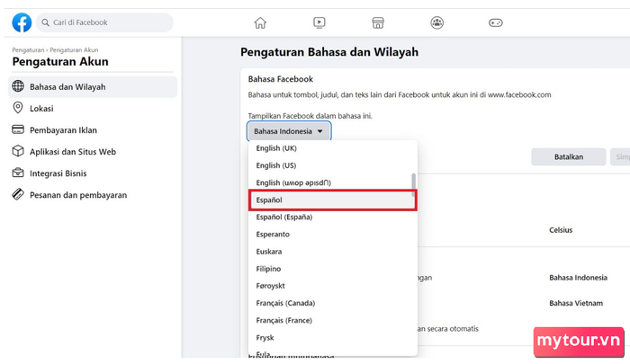This screenshot has height=364, width=630.
Task: Open Pembayaran Iklan settings
Action: [x=93, y=130]
